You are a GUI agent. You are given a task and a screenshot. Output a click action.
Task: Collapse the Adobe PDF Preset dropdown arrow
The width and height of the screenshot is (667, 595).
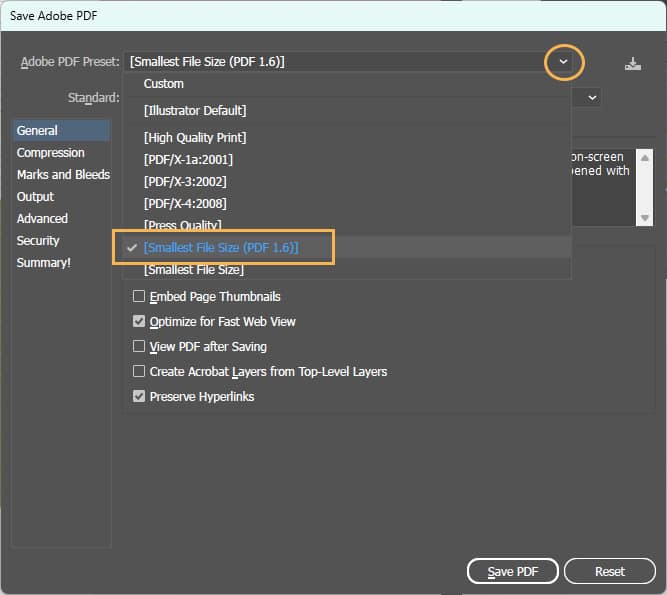563,62
